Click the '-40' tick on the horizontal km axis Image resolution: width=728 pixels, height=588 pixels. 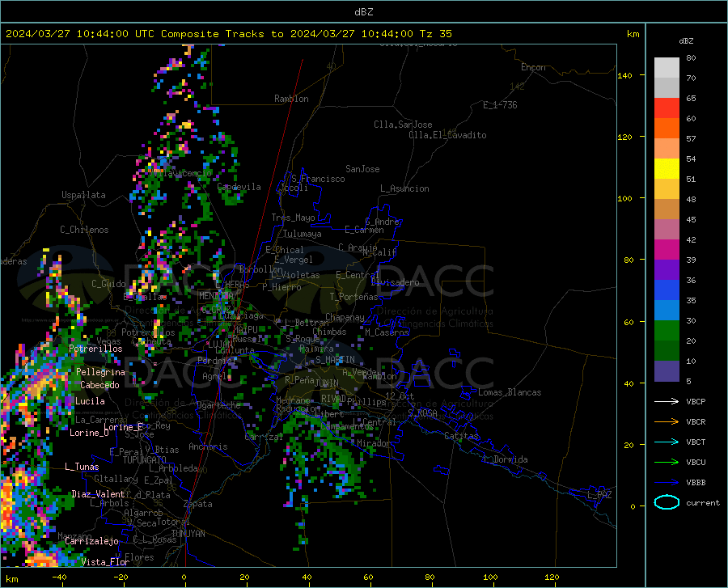tap(59, 577)
